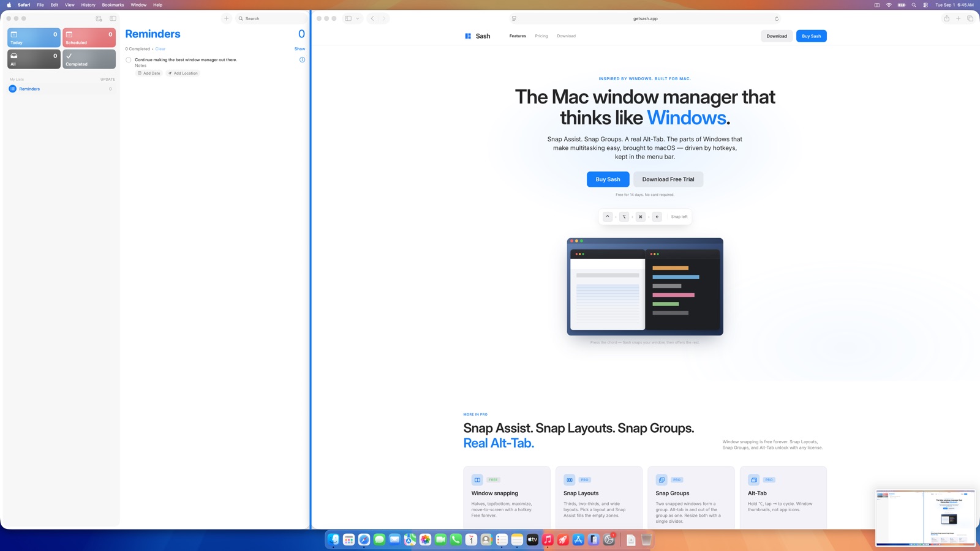Reload the Safari page
This screenshot has height=551, width=980.
[776, 18]
